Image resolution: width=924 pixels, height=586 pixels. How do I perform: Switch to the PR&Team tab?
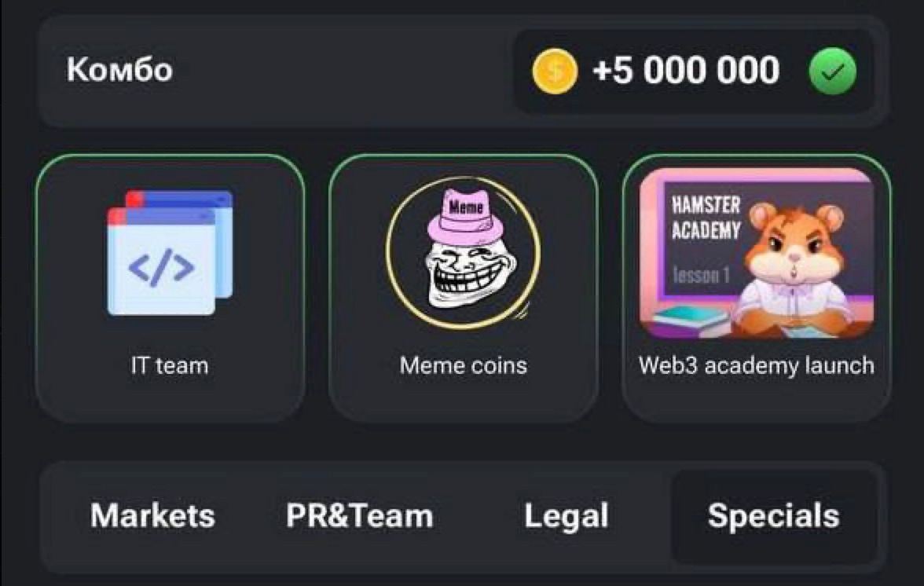pyautogui.click(x=360, y=516)
